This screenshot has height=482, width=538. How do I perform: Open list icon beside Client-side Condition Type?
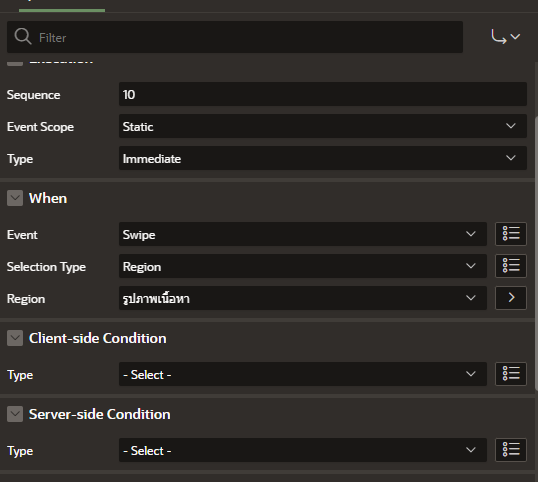(511, 374)
